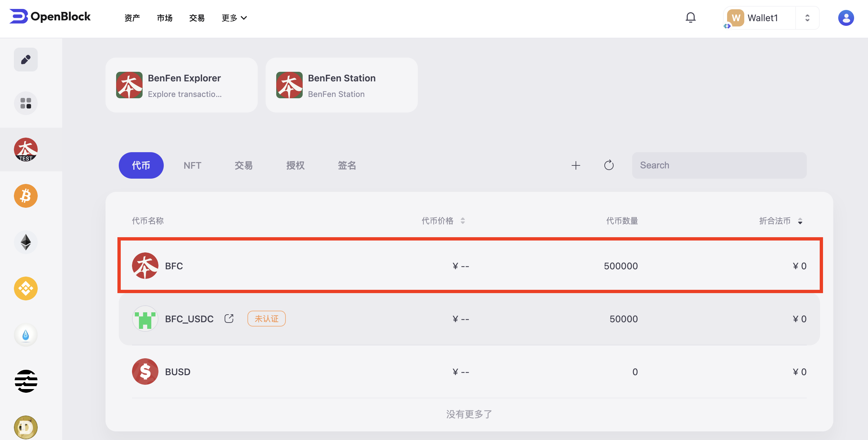This screenshot has height=440, width=868.
Task: Click the Search input field
Action: point(719,165)
